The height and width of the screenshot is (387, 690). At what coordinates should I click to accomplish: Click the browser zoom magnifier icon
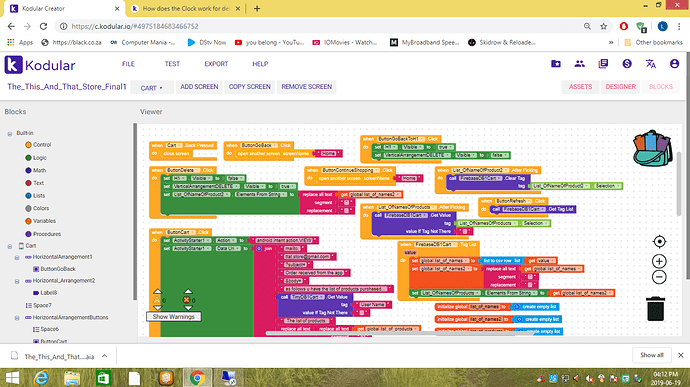click(587, 26)
